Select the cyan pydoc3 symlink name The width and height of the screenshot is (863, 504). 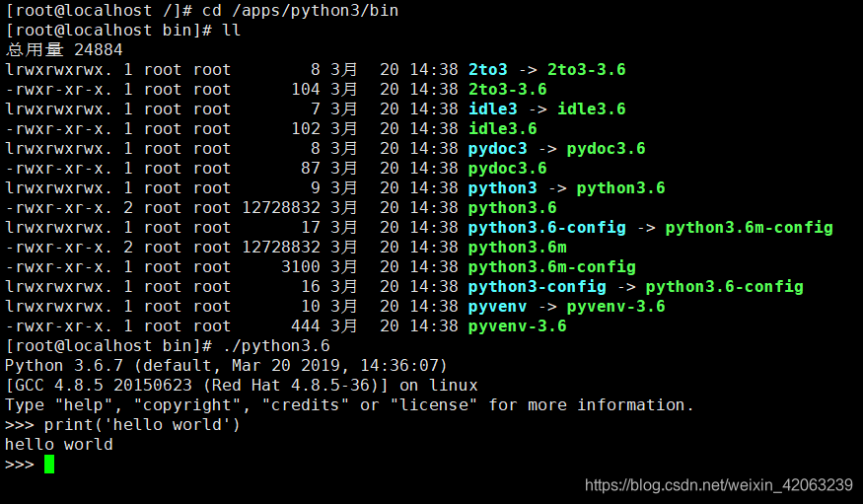497,149
